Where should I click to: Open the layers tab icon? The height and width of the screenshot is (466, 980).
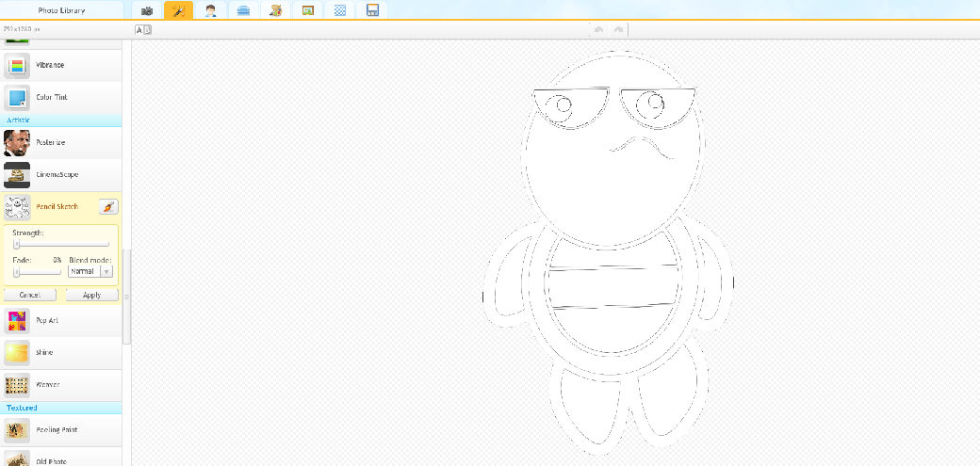pos(243,10)
